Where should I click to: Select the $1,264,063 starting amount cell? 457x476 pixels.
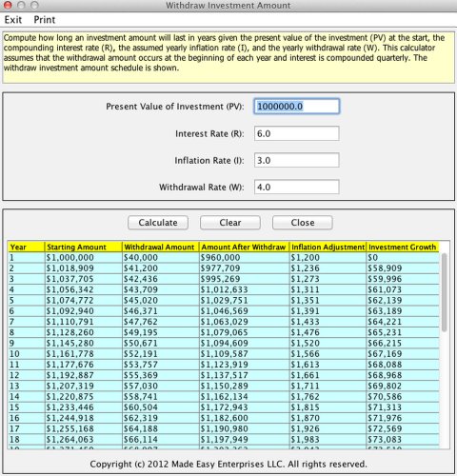point(84,439)
